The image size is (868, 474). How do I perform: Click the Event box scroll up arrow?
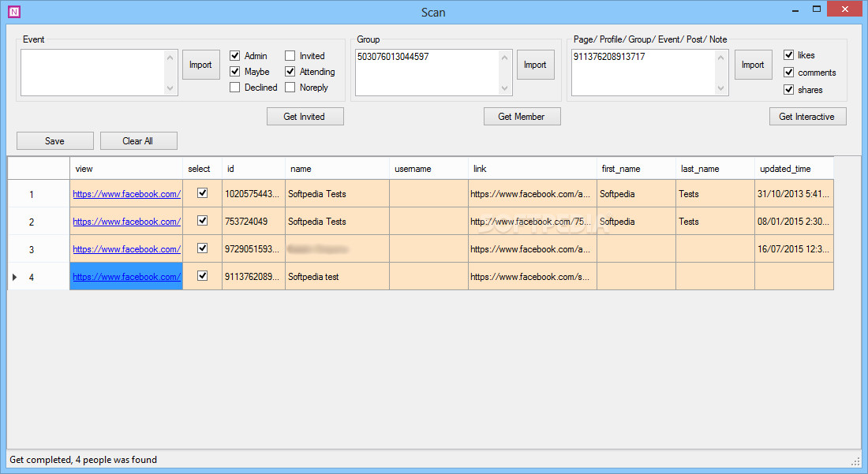(x=170, y=58)
